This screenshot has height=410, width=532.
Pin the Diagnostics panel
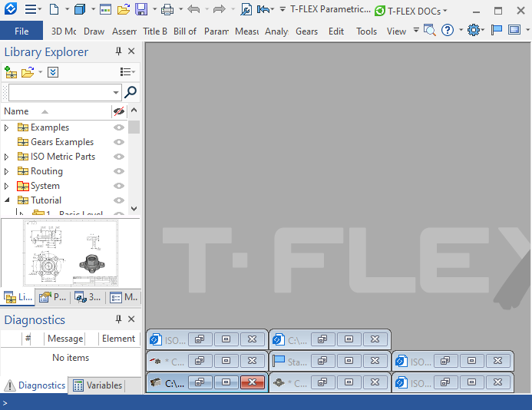(x=118, y=319)
